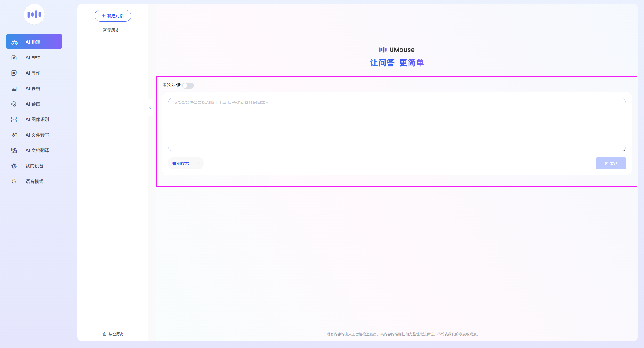The height and width of the screenshot is (348, 644).
Task: Select the AI 表格 table icon
Action: click(x=14, y=89)
